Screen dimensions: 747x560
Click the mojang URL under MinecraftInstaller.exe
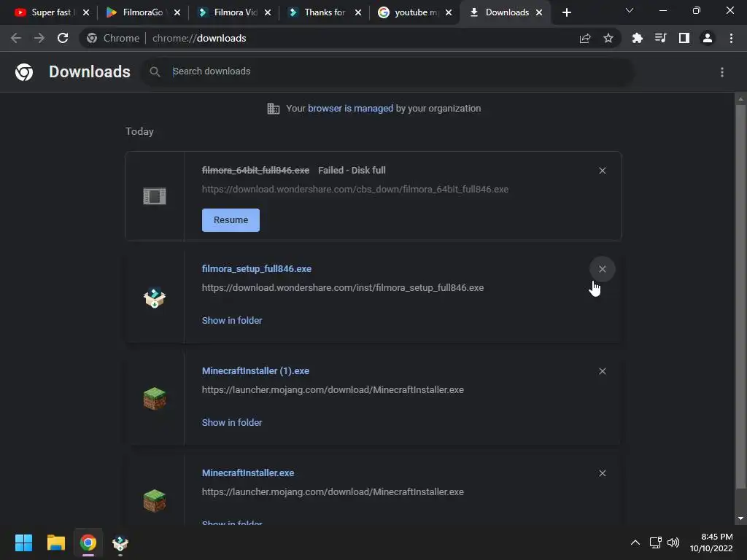(x=333, y=491)
